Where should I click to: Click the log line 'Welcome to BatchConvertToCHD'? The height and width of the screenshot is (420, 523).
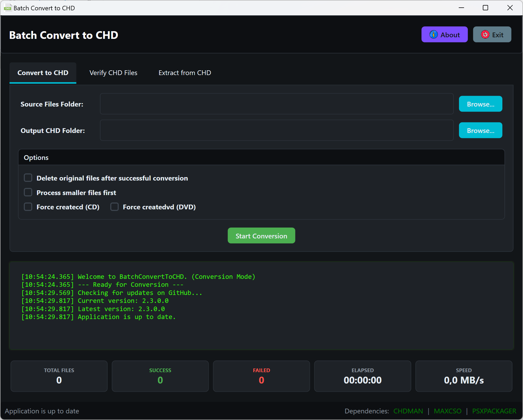138,277
